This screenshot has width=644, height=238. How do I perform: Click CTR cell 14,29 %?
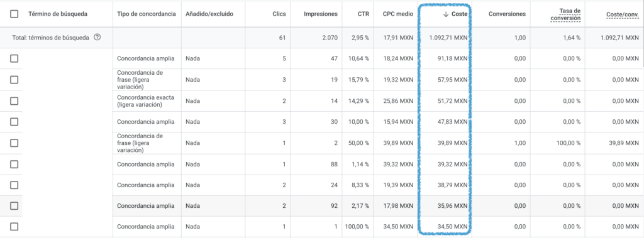coord(359,101)
